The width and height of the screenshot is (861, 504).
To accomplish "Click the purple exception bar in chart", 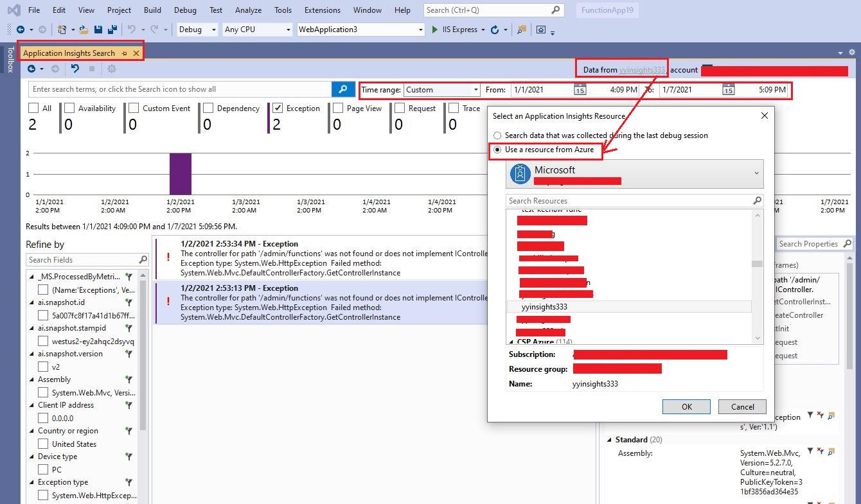I will point(181,173).
